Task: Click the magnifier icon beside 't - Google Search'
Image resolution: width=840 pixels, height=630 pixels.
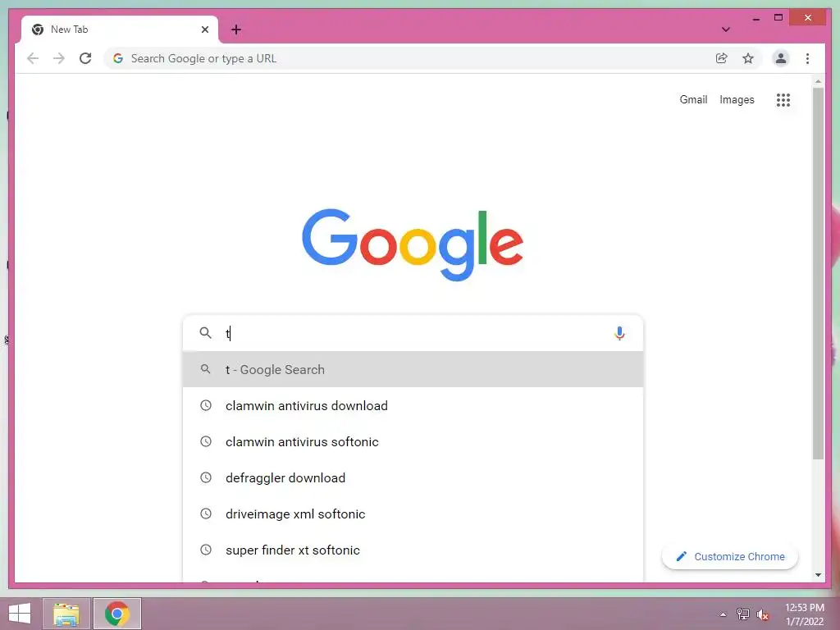Action: 205,369
